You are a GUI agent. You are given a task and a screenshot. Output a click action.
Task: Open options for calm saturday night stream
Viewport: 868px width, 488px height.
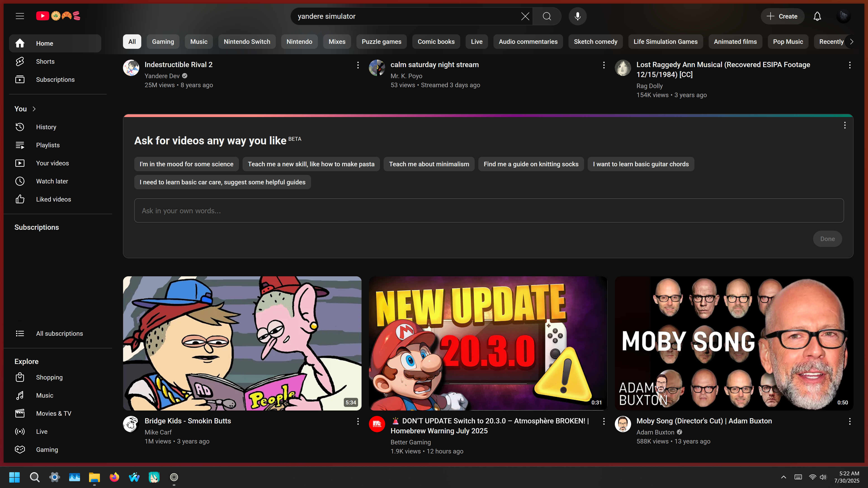point(604,65)
